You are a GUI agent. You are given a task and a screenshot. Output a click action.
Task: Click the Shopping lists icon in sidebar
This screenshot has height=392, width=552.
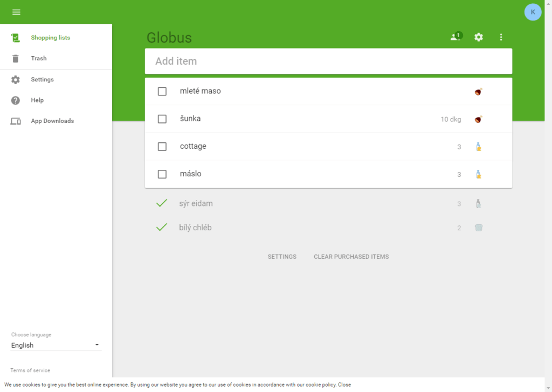click(16, 38)
